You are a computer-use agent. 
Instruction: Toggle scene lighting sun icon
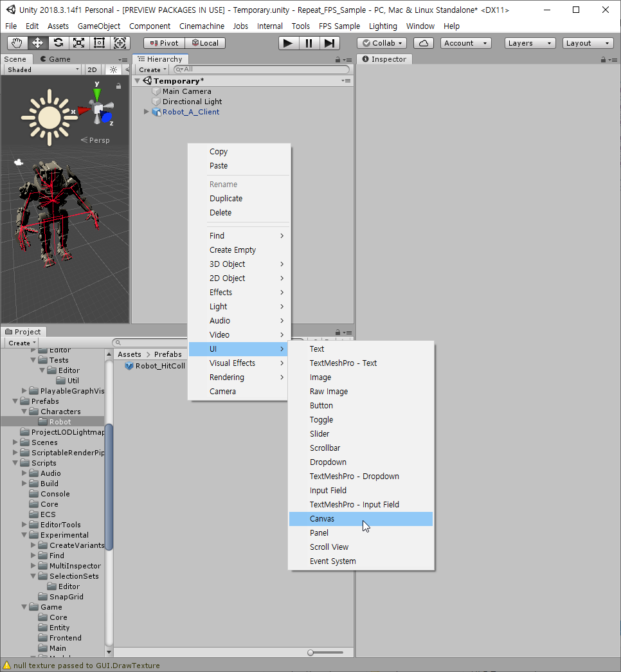point(113,69)
